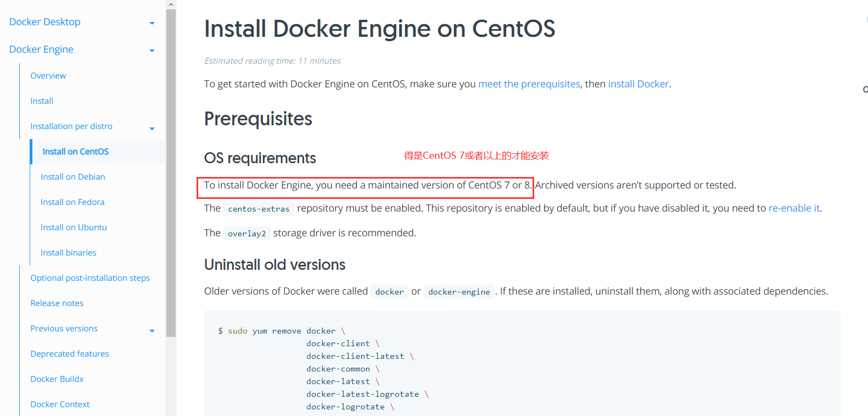
Task: Click the 'sudo yum remove docker' command line
Action: click(282, 331)
